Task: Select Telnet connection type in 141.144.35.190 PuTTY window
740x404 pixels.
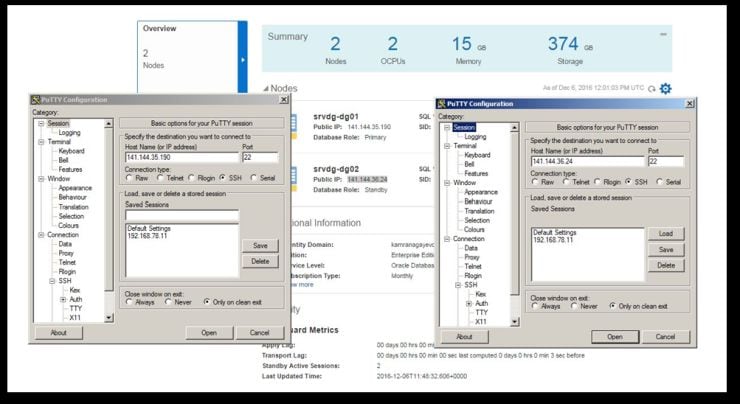Action: pyautogui.click(x=160, y=178)
